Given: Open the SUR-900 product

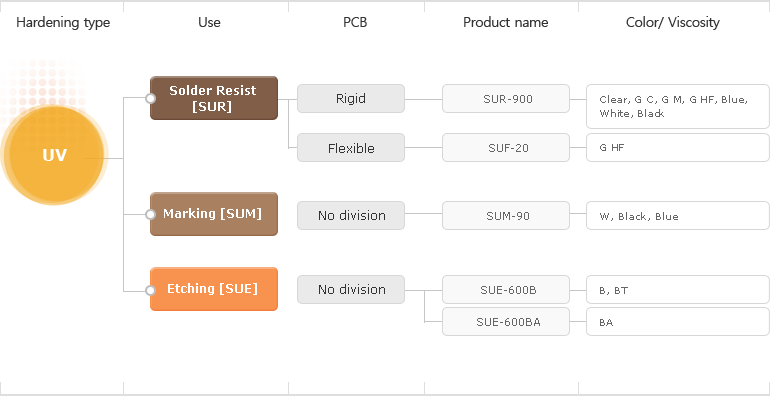Looking at the screenshot, I should (506, 98).
